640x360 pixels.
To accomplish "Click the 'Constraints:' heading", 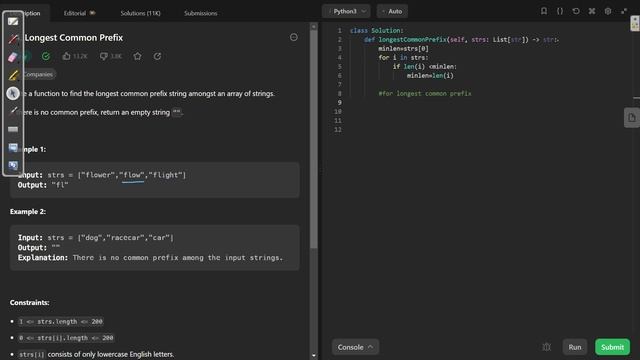I will 29,302.
